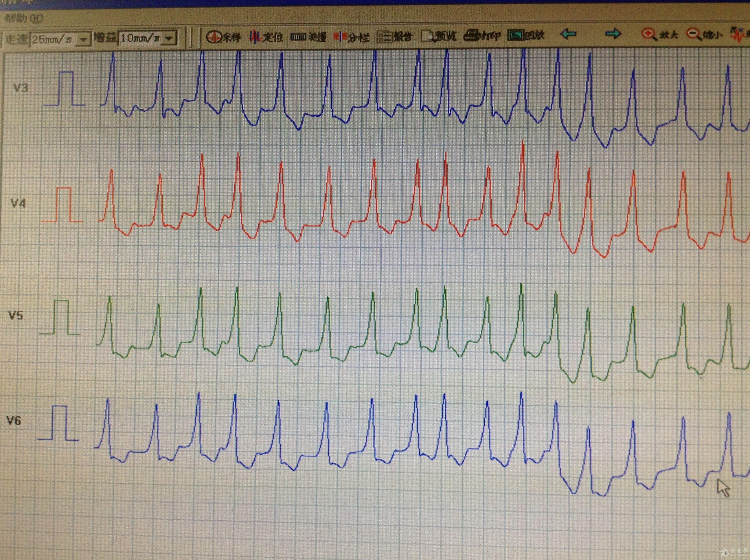Open the 预览 print preview
The width and height of the screenshot is (750, 560).
(x=438, y=36)
